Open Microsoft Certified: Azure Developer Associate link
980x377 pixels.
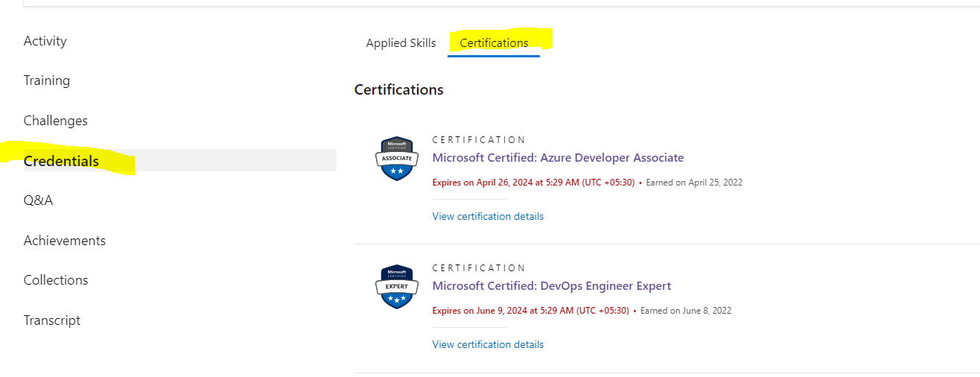point(558,158)
